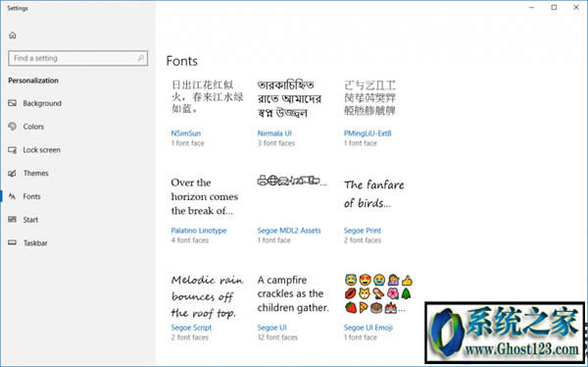Click the Home icon in sidebar
Screen dimensions: 588x367
[x=13, y=35]
